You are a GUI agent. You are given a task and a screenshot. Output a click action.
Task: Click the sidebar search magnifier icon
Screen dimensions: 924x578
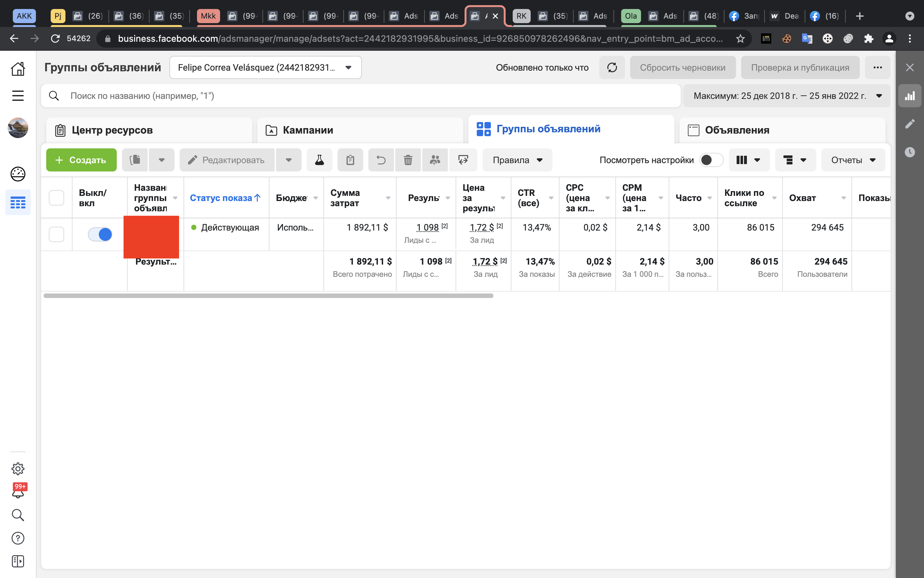18,515
